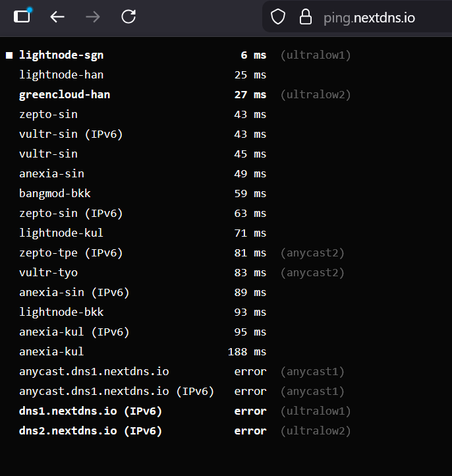
Task: Click the greencloud-han entry
Action: (65, 95)
